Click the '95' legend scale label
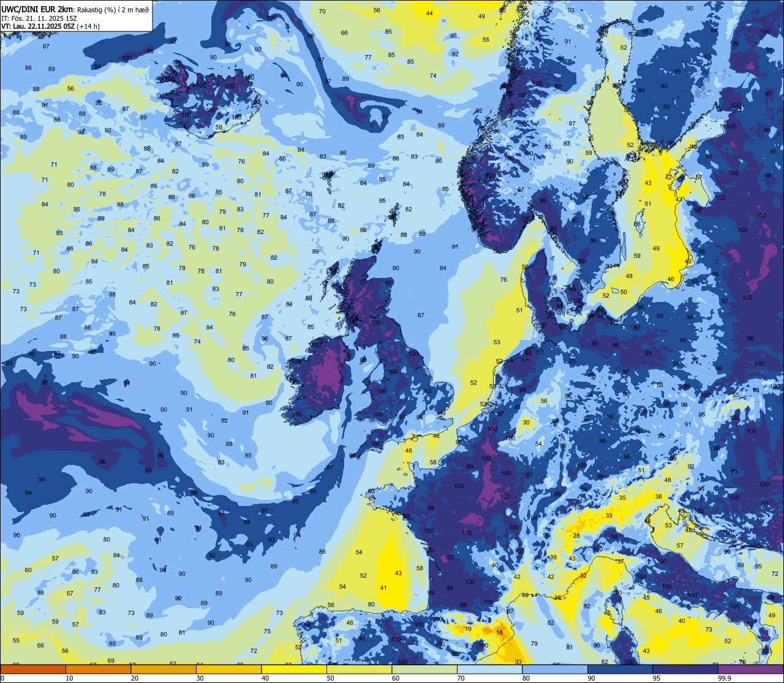This screenshot has width=784, height=683. point(656,678)
